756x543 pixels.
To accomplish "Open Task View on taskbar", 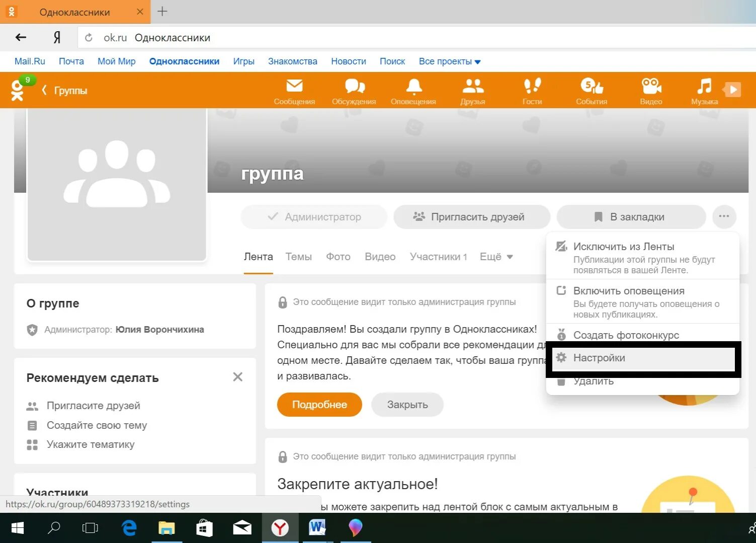I will (x=91, y=528).
